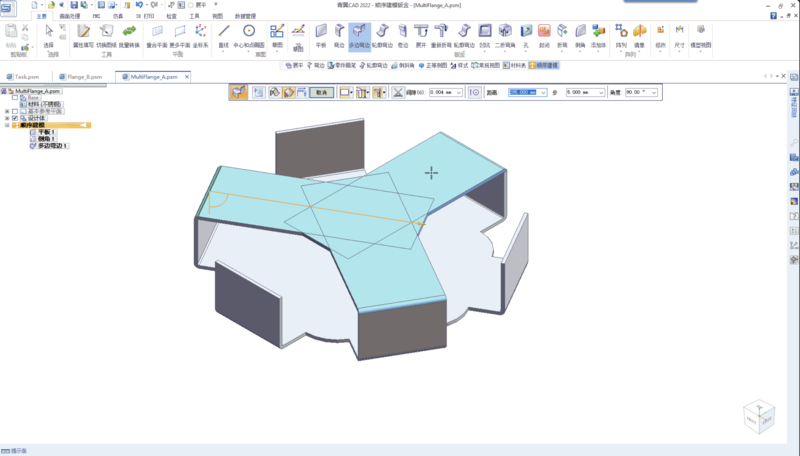This screenshot has width=800, height=456.
Task: Toggle the 设计体 checkbox in tree
Action: 15,118
